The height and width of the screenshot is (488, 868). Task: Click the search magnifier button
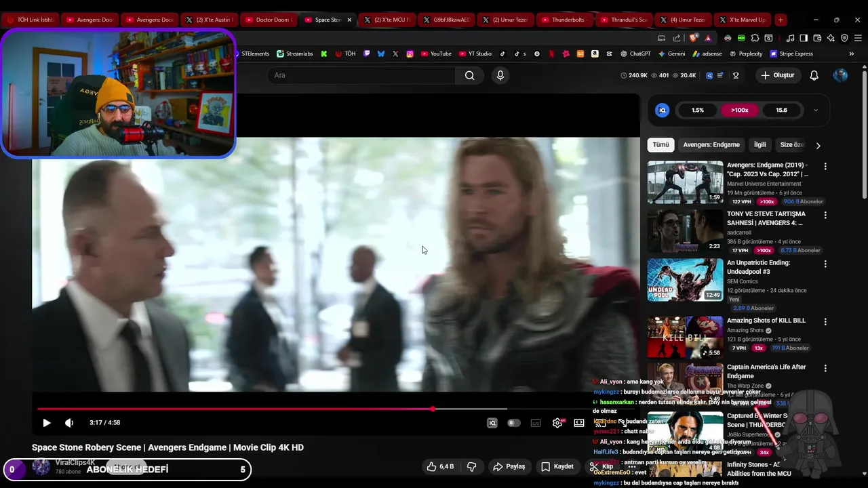click(469, 75)
